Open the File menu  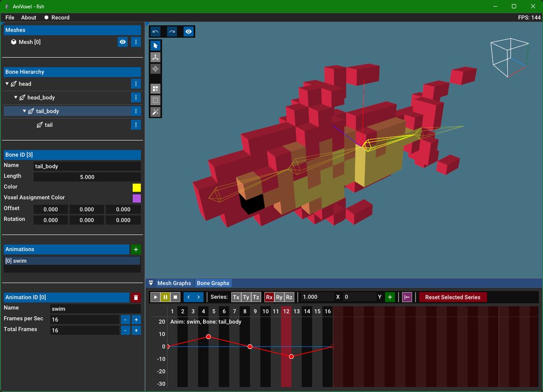(x=9, y=17)
